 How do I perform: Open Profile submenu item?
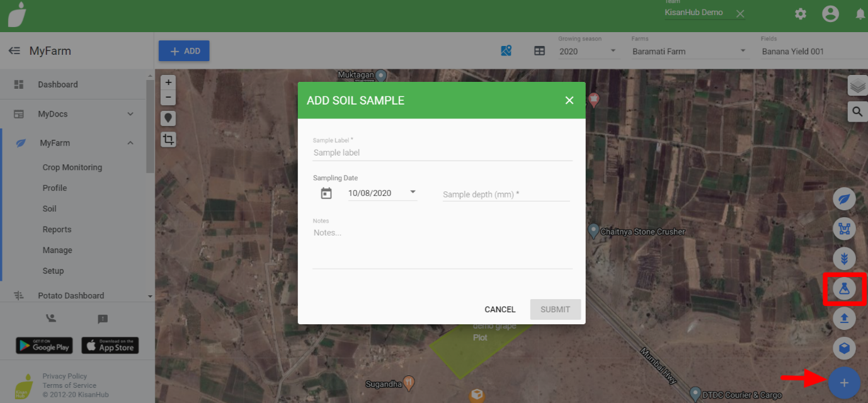pos(55,188)
